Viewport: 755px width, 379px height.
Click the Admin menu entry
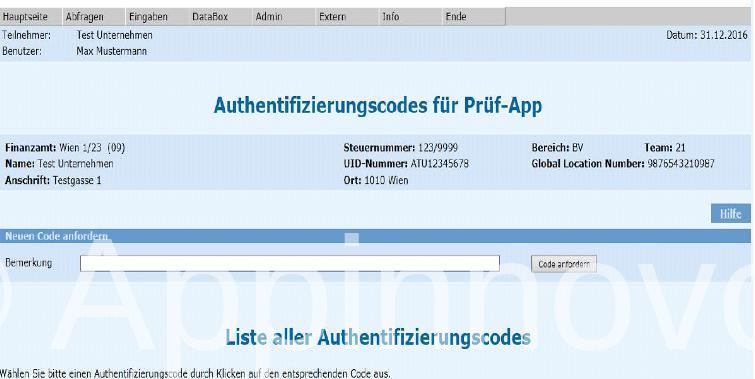click(x=269, y=16)
